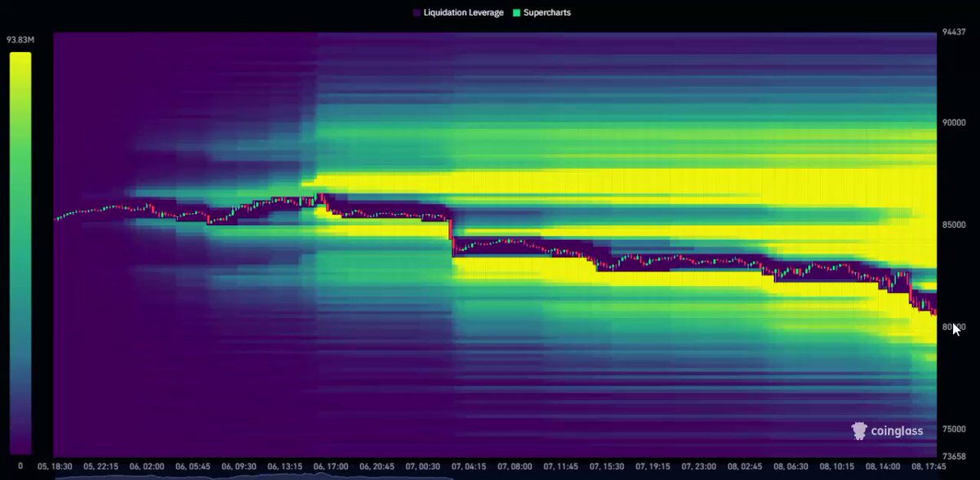Click the last candlestick at the right edge
This screenshot has height=480, width=980.
[x=934, y=313]
